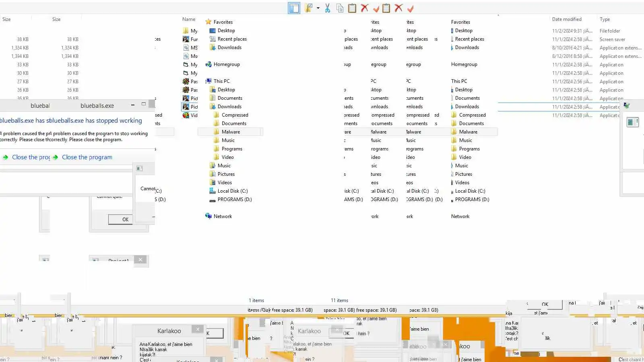The width and height of the screenshot is (644, 362).
Task: Select Video folder beside its folder icon
Action: point(227,157)
